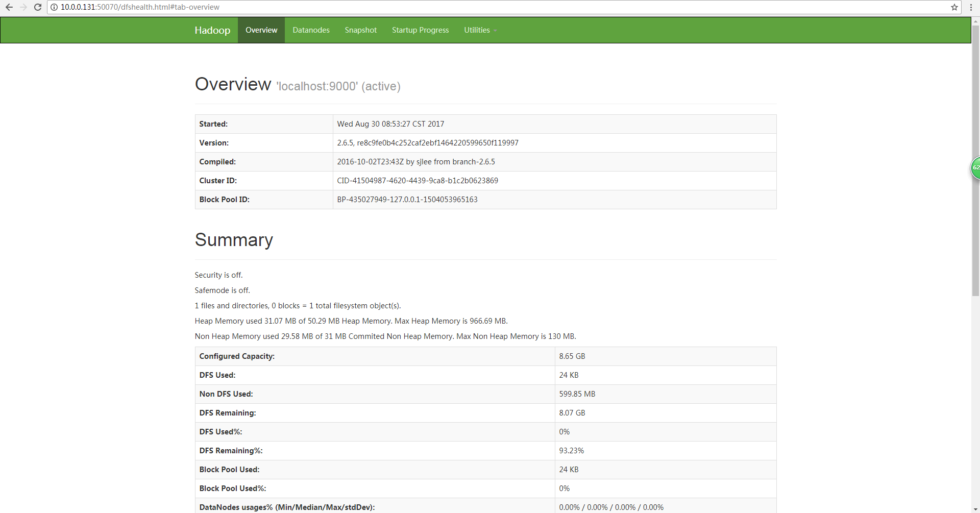Select the 0% DFS Used% value

pos(564,432)
